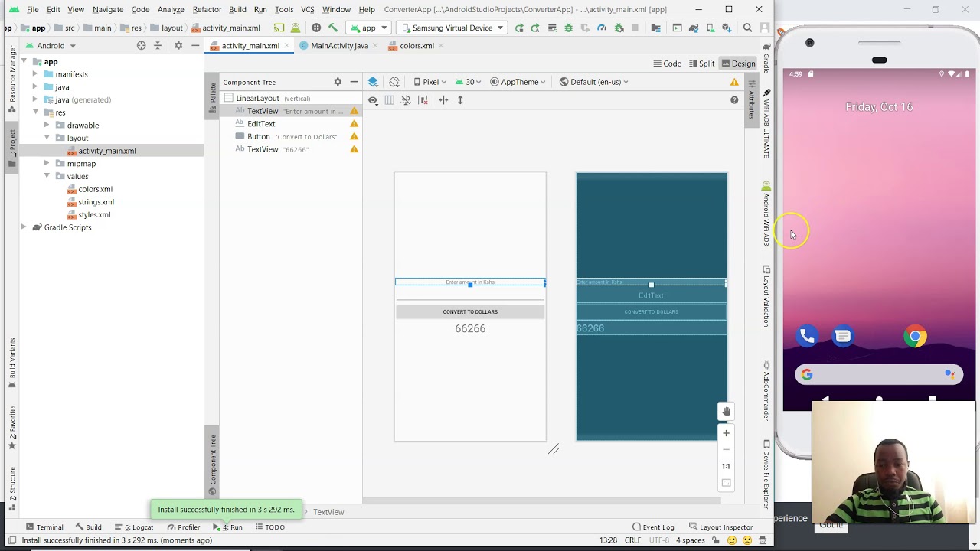Open the VCS menu
The width and height of the screenshot is (980, 551).
[307, 9]
